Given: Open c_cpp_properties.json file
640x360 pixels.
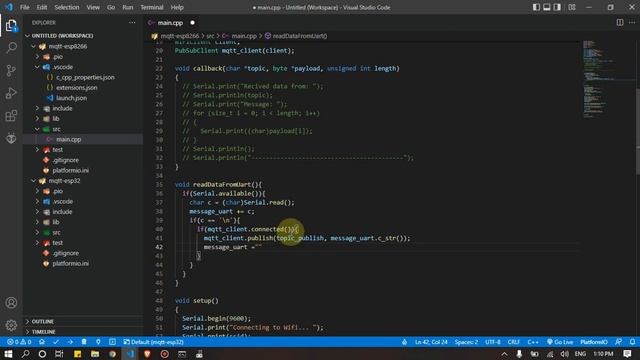Looking at the screenshot, I should pos(83,77).
